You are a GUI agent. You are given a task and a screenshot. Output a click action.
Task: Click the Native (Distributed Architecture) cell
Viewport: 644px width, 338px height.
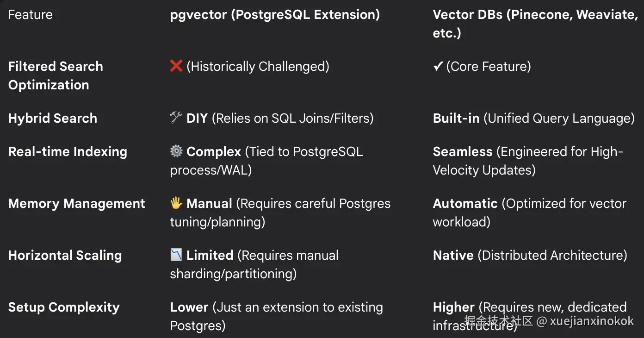(530, 256)
